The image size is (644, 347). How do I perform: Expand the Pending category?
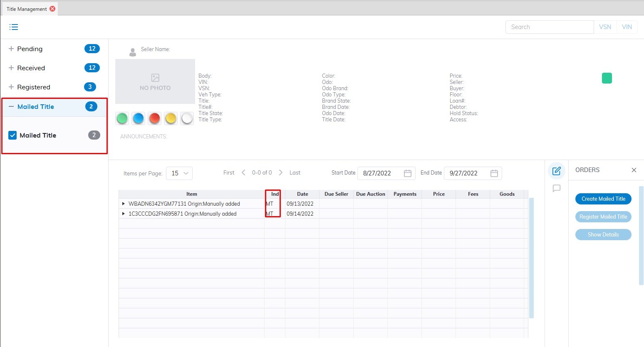point(11,49)
